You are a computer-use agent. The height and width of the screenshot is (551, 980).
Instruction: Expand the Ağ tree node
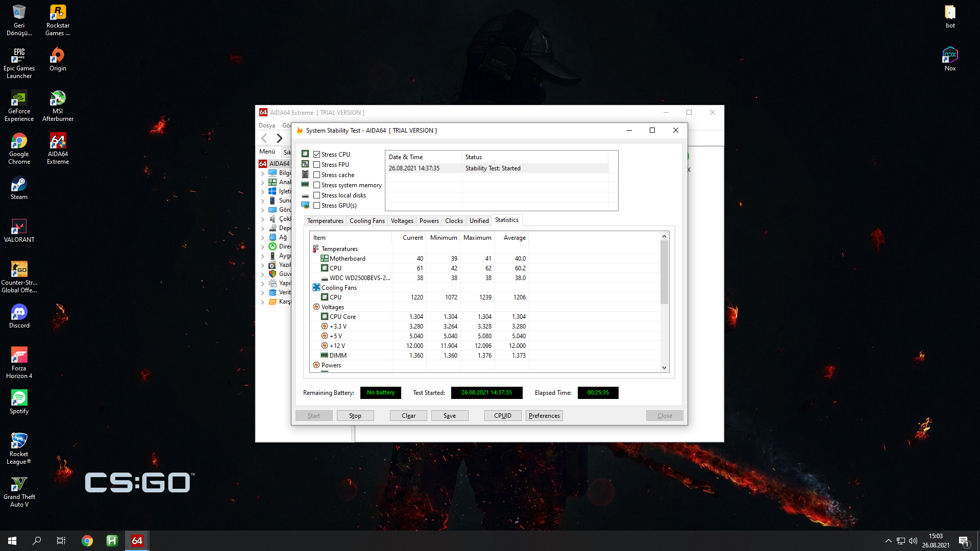click(263, 238)
